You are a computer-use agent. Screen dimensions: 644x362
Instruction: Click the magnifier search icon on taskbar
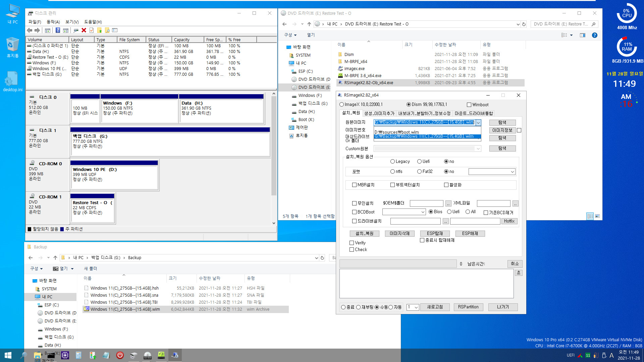click(x=23, y=355)
